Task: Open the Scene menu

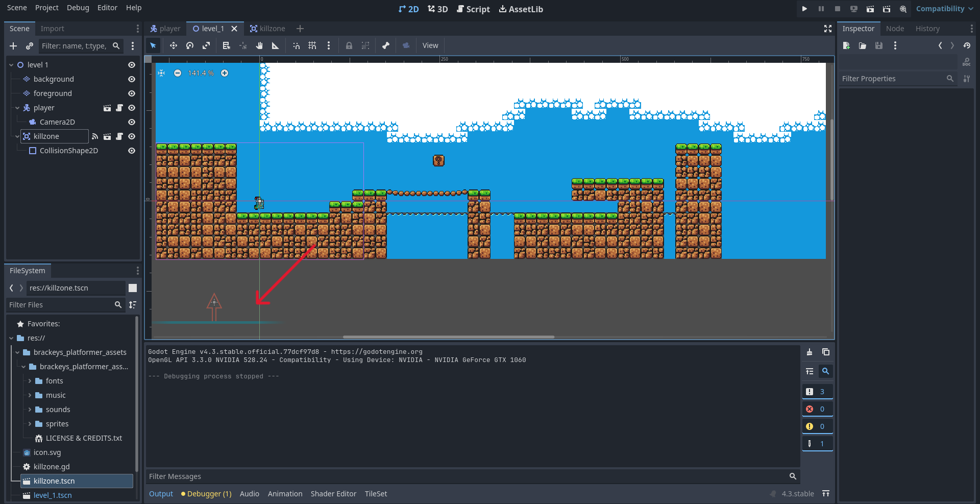Action: [17, 8]
